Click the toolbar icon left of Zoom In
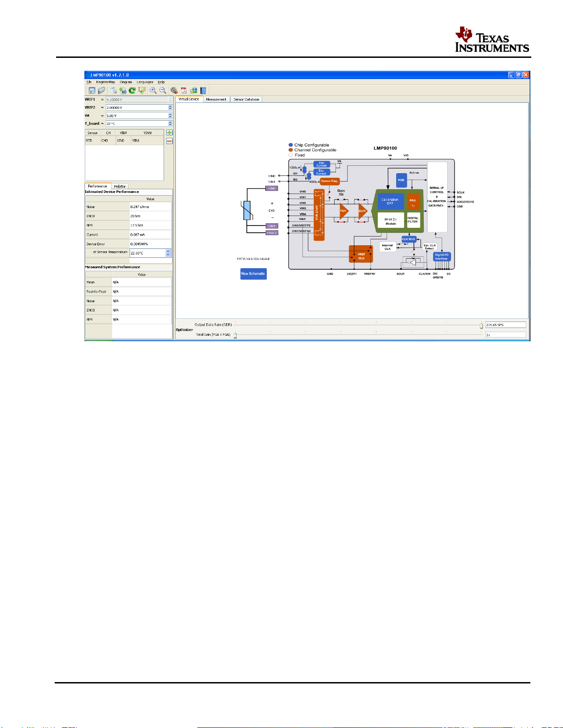Image resolution: width=563 pixels, height=728 pixels. [x=142, y=90]
